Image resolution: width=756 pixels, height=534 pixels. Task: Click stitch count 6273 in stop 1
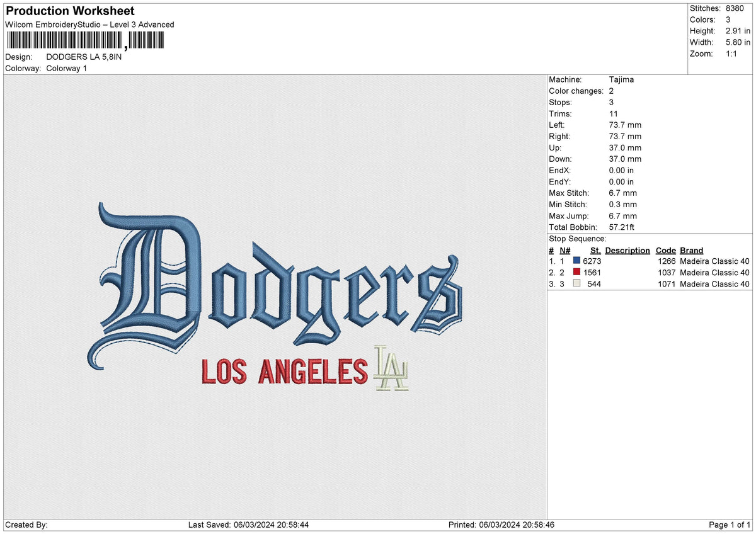[592, 261]
